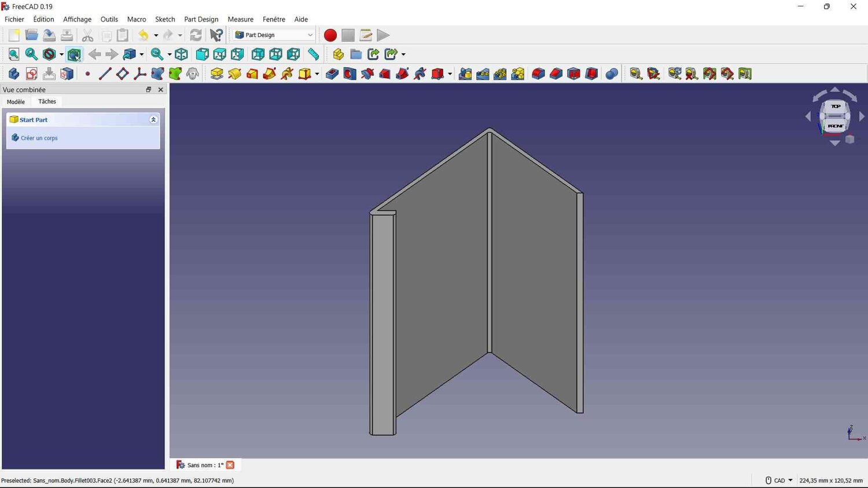Open the Sketch menu
This screenshot has width=868, height=488.
point(165,19)
